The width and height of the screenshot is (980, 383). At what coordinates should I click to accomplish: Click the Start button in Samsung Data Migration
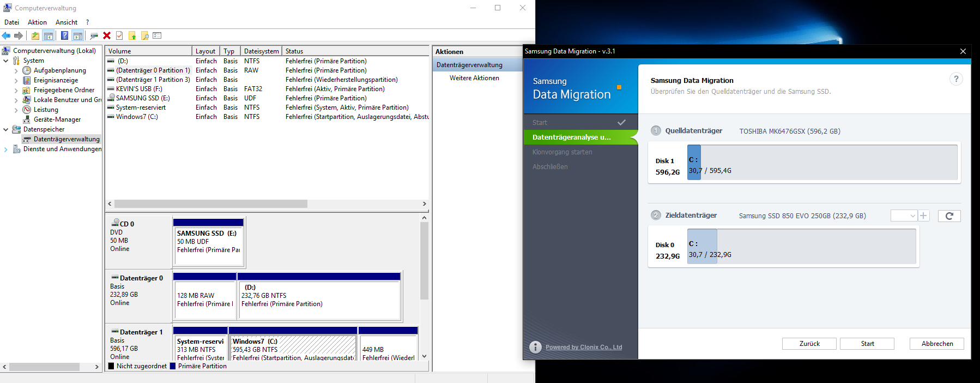(867, 344)
